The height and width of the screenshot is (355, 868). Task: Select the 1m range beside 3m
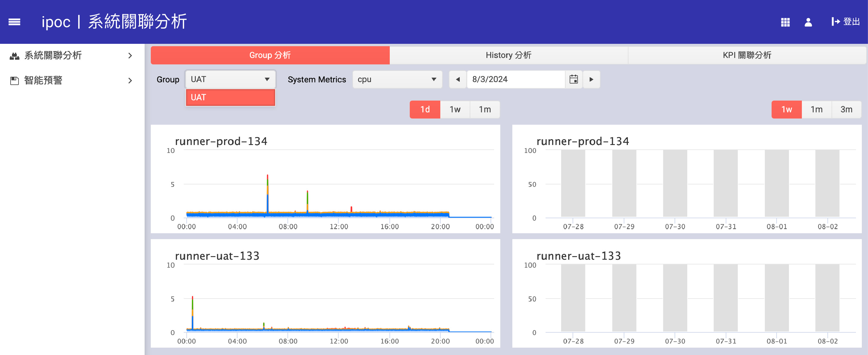point(817,109)
